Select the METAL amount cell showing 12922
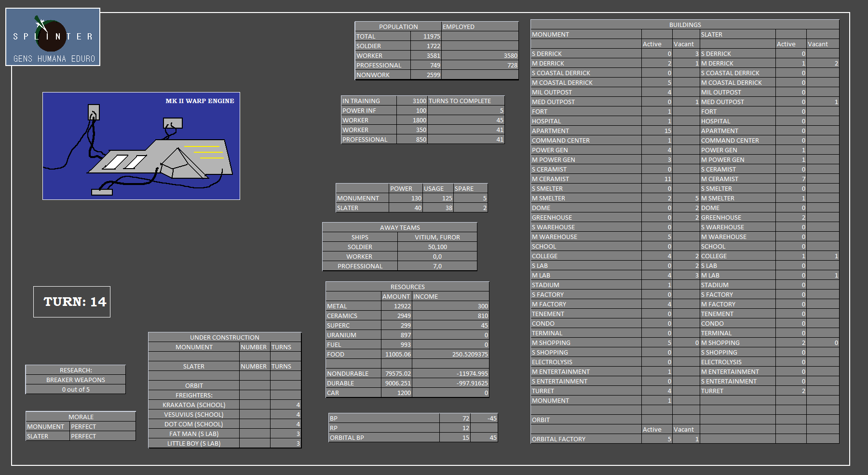868x475 pixels. pos(396,306)
